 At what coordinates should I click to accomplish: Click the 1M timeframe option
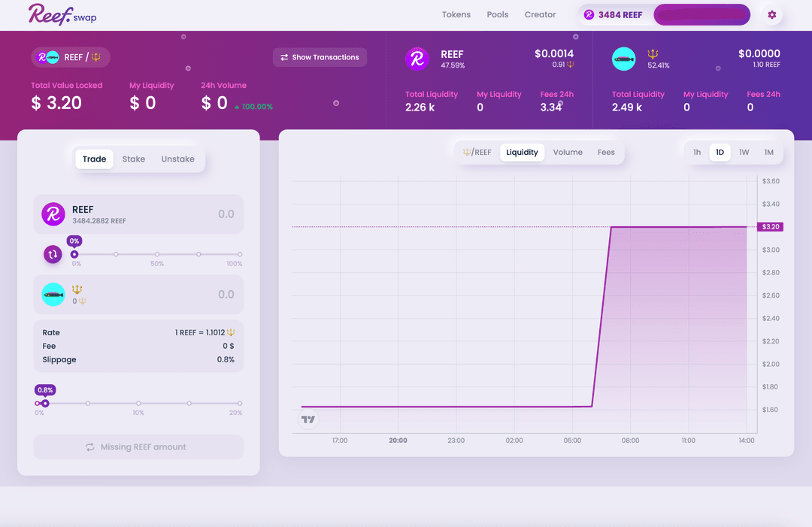[768, 152]
